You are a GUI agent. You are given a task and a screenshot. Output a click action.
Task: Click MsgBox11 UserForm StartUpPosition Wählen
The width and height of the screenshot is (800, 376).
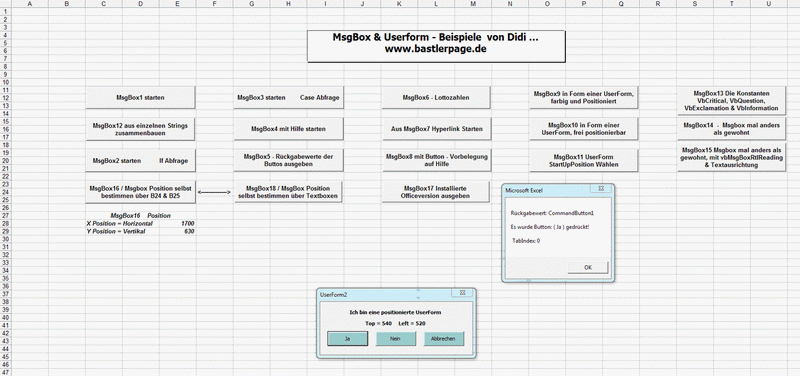pos(584,160)
